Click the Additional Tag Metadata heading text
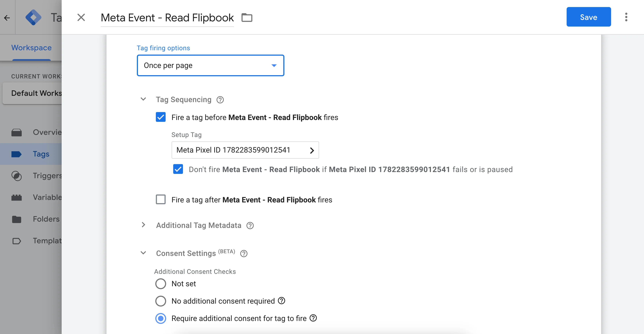This screenshot has height=334, width=644. (199, 225)
